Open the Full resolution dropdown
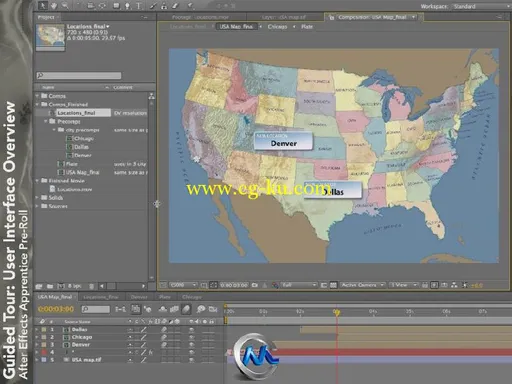This screenshot has height=384, width=512. [x=298, y=285]
